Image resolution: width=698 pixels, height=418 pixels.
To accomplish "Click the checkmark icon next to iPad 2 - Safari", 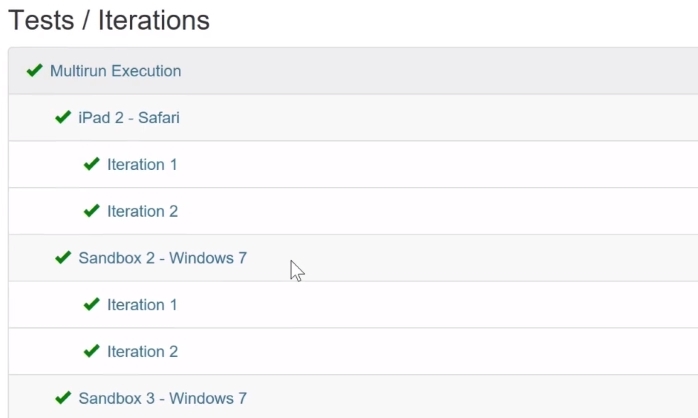I will pyautogui.click(x=63, y=118).
